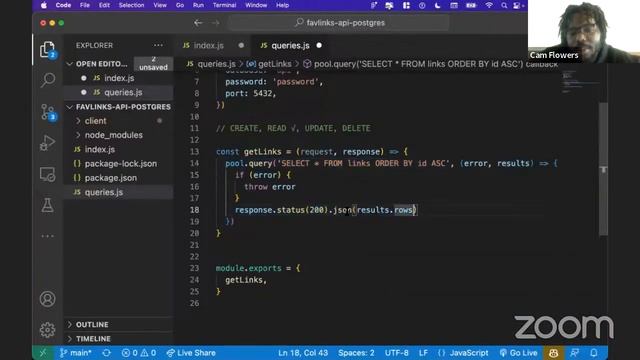Open the Run and Debug view

(x=48, y=143)
